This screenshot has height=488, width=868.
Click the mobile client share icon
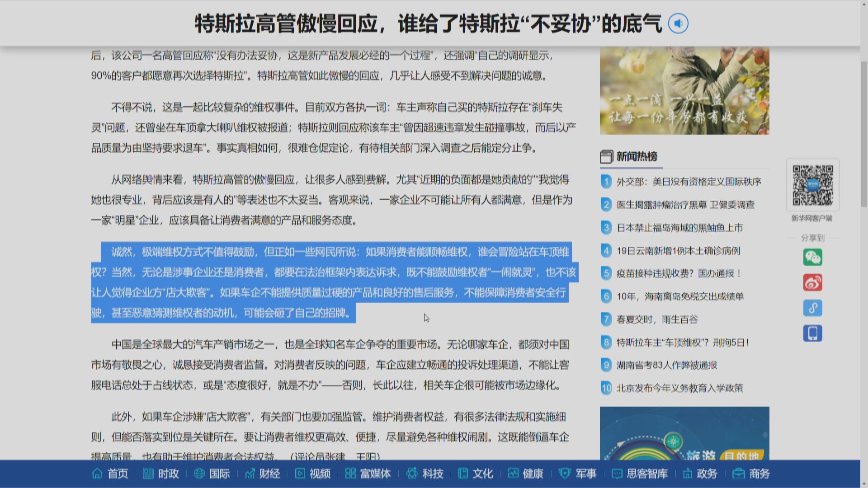[812, 333]
